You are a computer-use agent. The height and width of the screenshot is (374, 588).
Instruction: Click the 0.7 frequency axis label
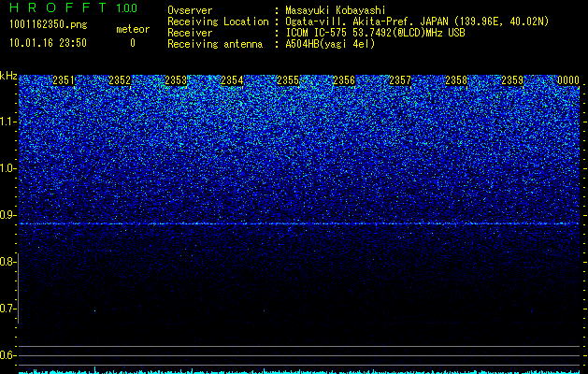7,309
